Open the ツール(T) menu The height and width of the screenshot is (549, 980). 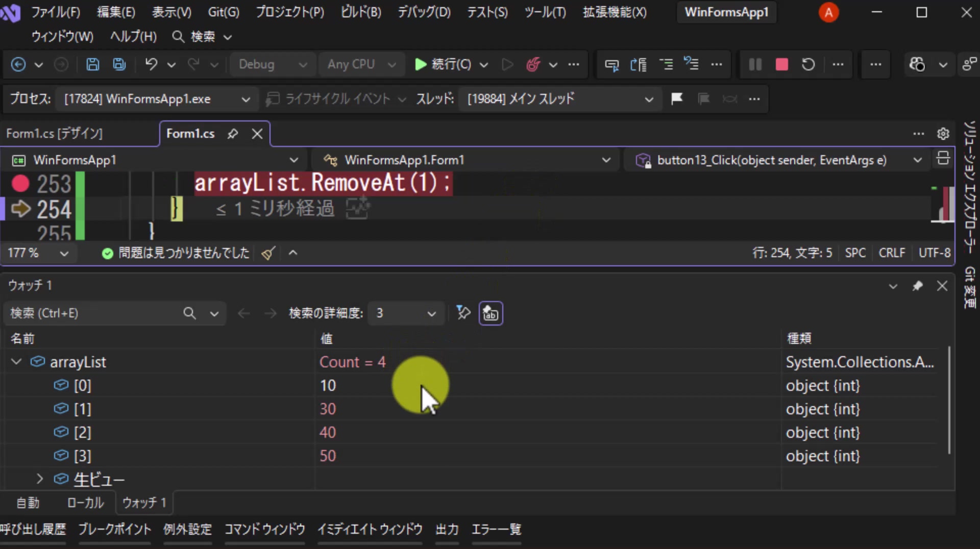pyautogui.click(x=545, y=12)
